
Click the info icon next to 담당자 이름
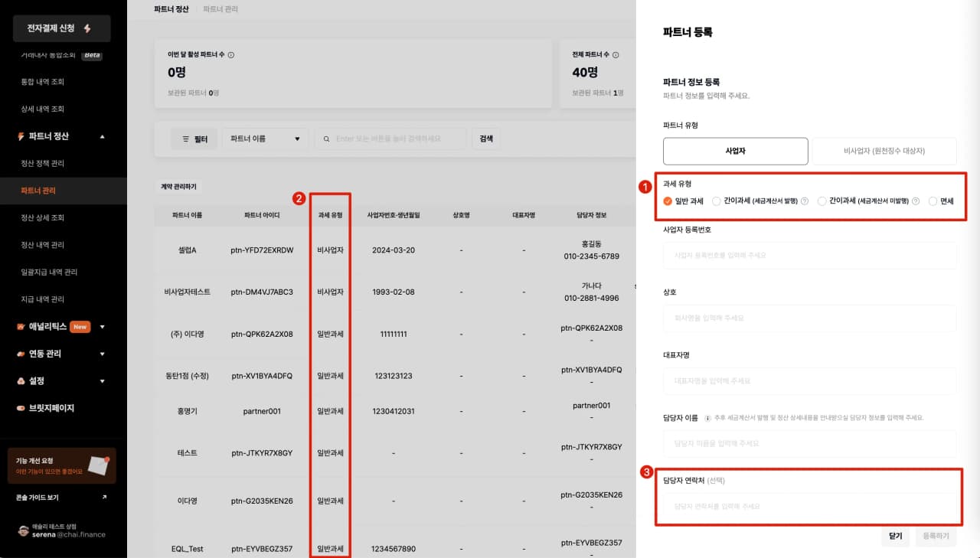[x=707, y=418]
